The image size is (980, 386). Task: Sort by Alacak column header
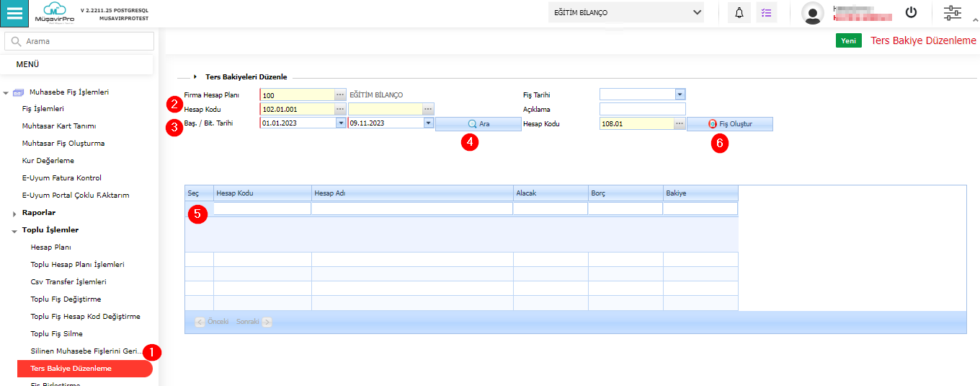551,193
